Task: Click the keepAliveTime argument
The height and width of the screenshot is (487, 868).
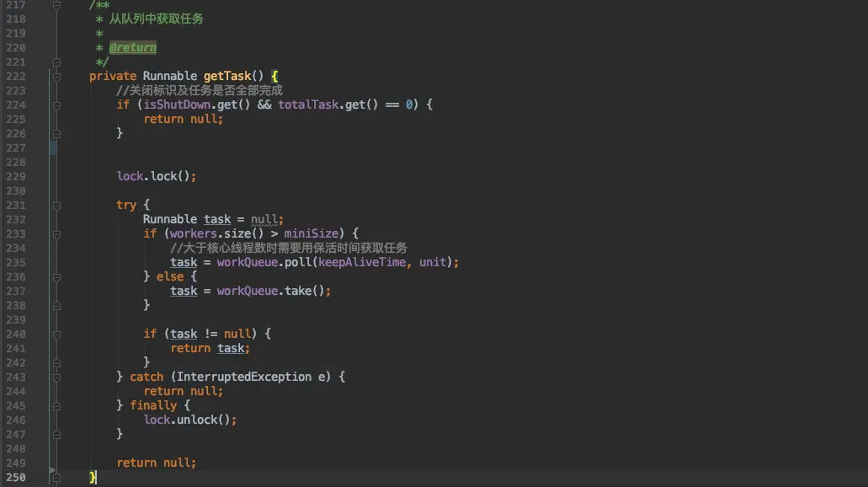Action: pyautogui.click(x=362, y=262)
